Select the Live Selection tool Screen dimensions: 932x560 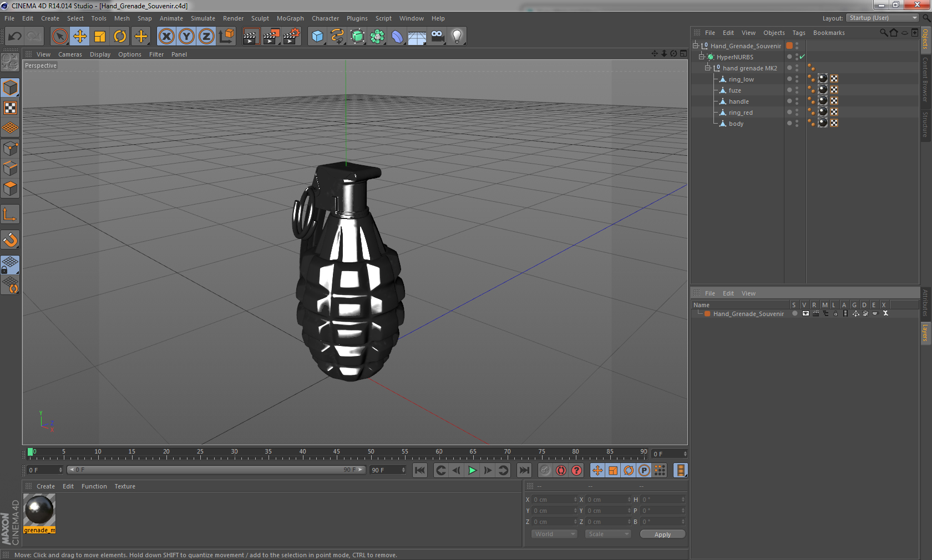click(60, 37)
